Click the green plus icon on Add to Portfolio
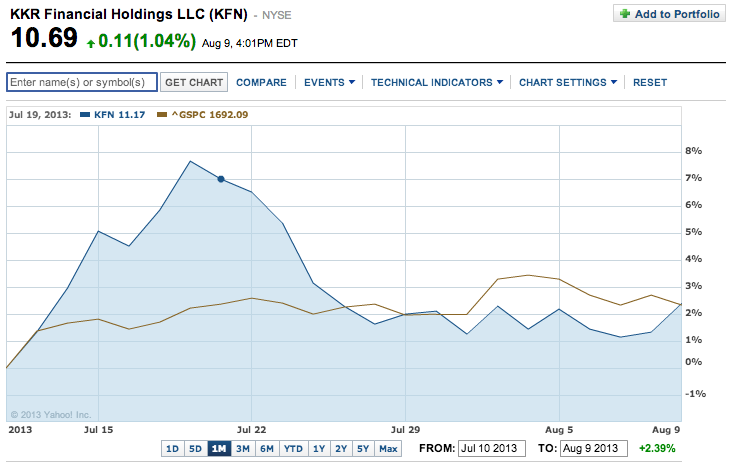 (625, 14)
